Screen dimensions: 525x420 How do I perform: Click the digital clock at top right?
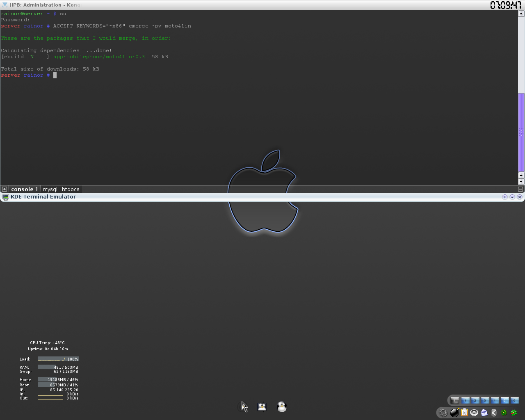coord(505,5)
